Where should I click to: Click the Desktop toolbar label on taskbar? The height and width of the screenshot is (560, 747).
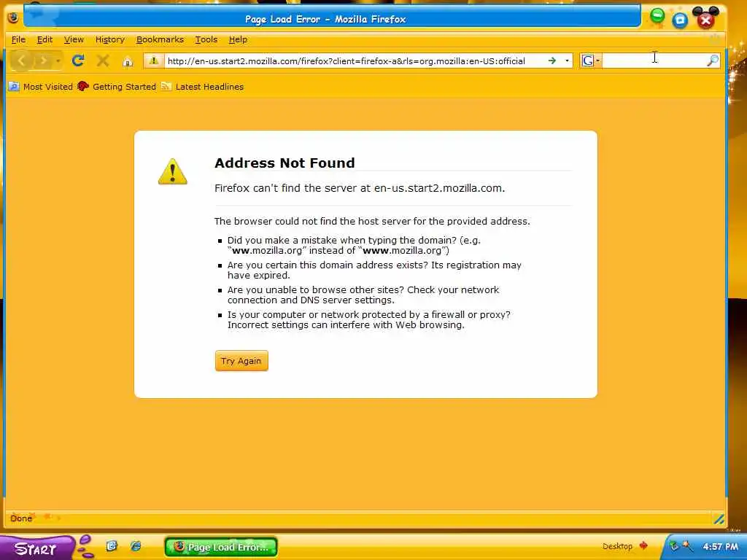pos(617,546)
